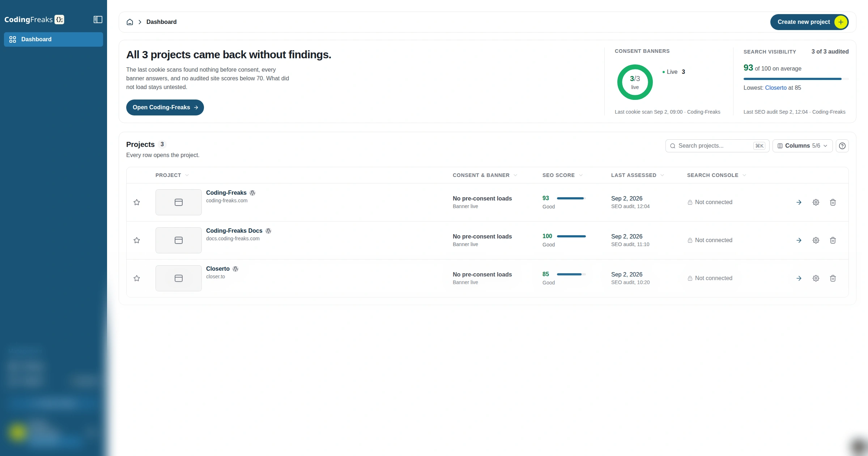Viewport: 868px width, 456px height.
Task: Click the ⌘K shortcut badge in search
Action: 759,146
